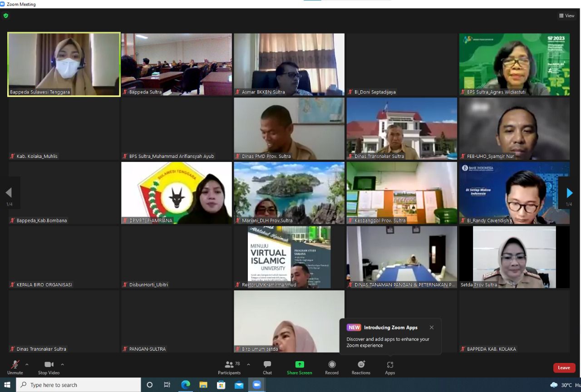Stop Video camera button
Image resolution: width=581 pixels, height=392 pixels.
point(49,367)
